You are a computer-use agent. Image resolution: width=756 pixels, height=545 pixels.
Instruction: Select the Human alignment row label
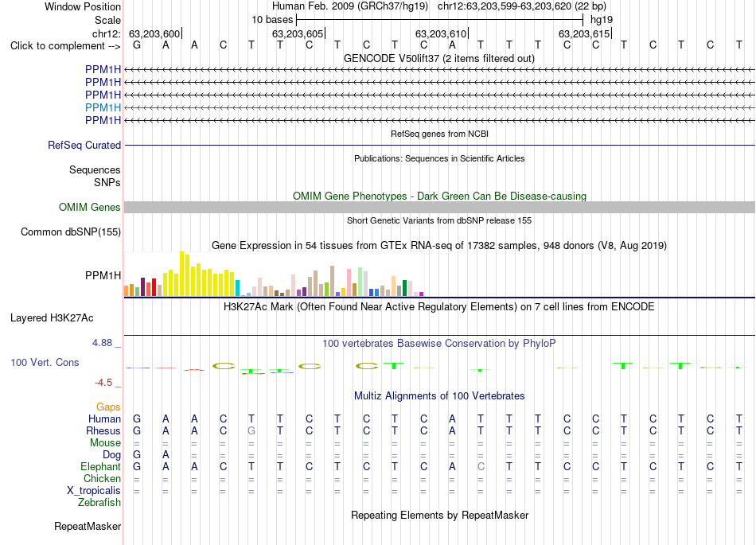(104, 418)
